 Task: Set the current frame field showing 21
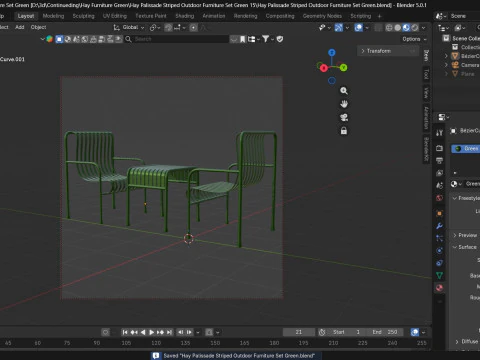tap(299, 332)
